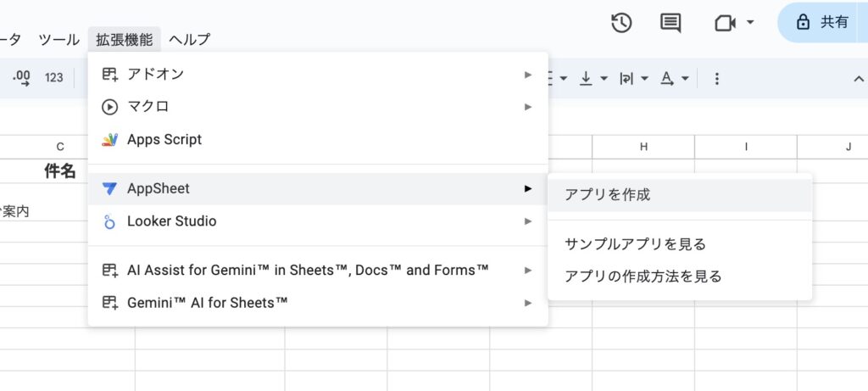Expand the vertical align dropdown arrow
The width and height of the screenshot is (868, 391).
(x=604, y=79)
